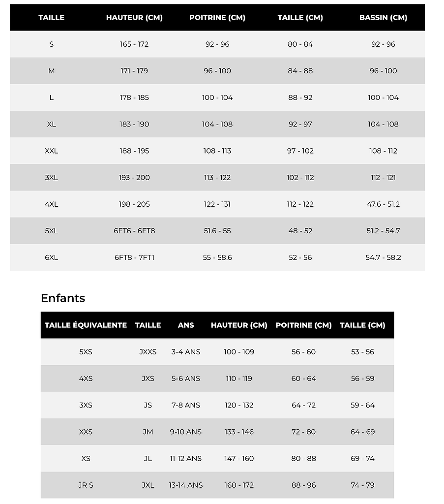Click the ANS column header
This screenshot has width=444, height=504.
[x=186, y=325]
